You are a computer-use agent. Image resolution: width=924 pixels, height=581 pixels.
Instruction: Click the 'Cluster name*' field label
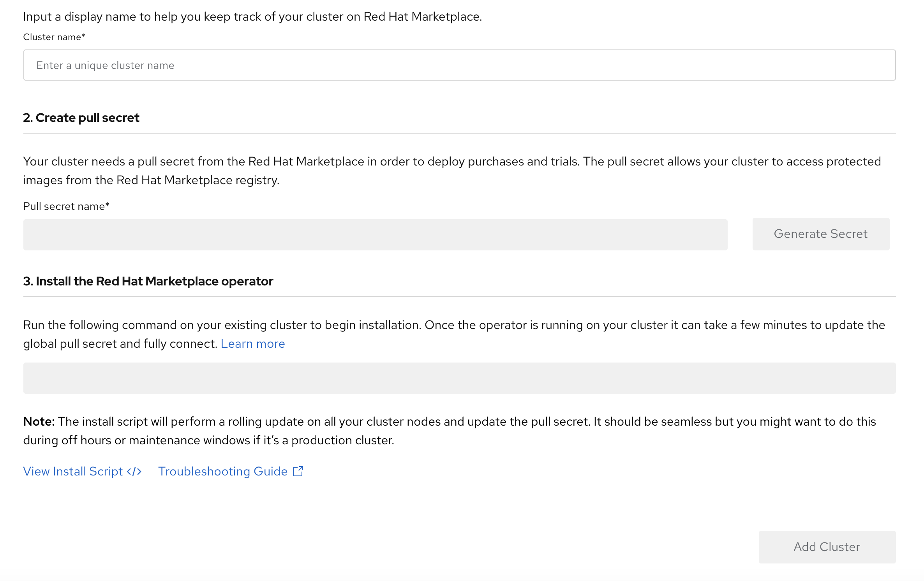pos(54,37)
